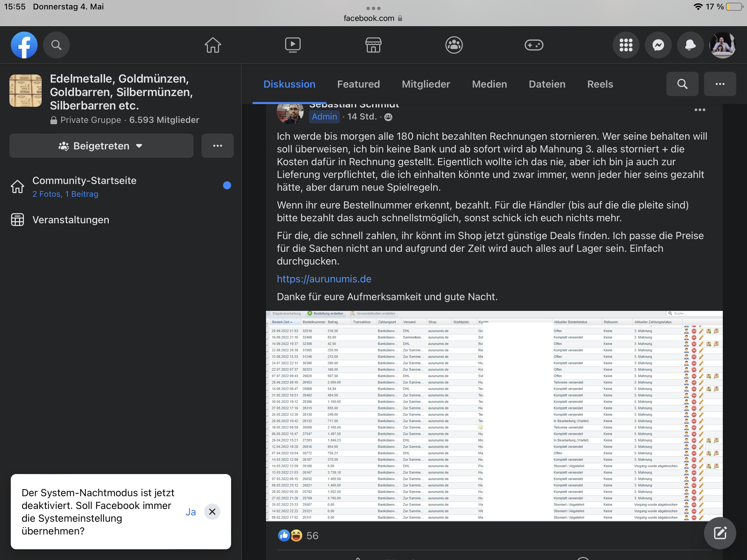This screenshot has height=560, width=747.
Task: Open the Messenger icon
Action: tap(658, 45)
